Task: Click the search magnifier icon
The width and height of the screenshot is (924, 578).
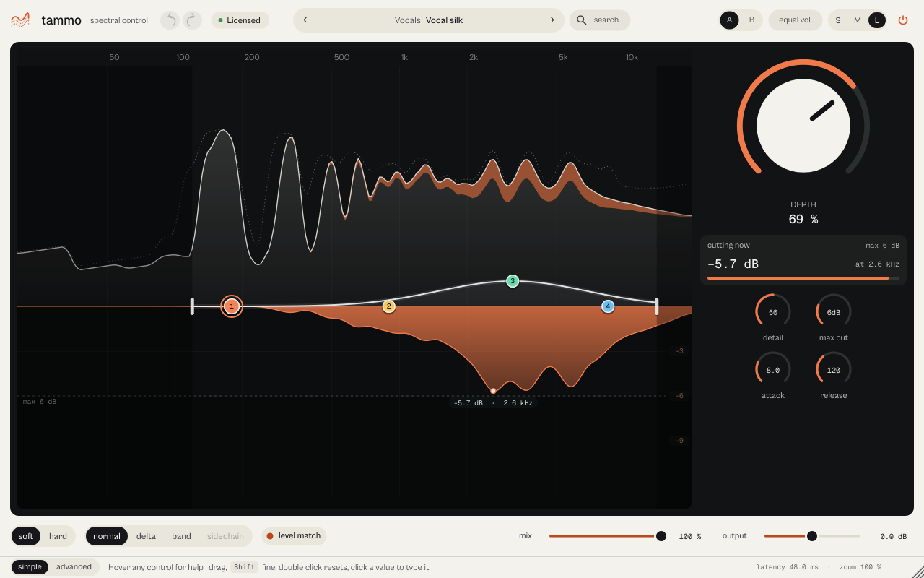Action: click(x=582, y=20)
